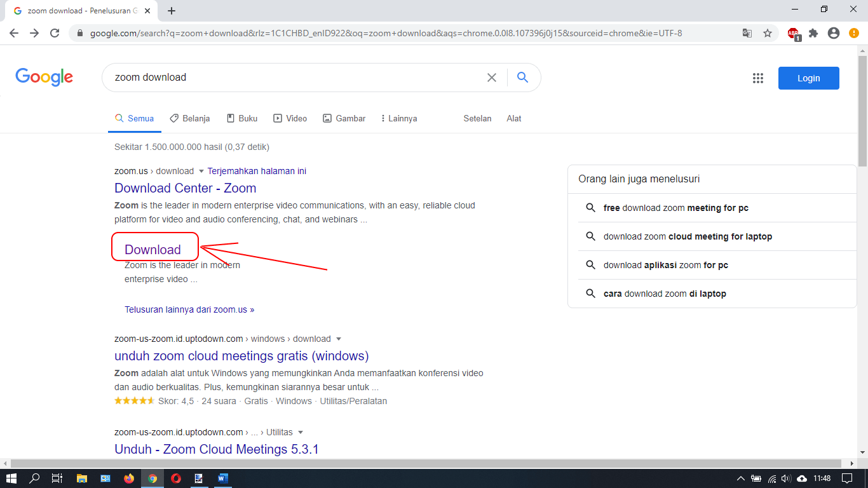This screenshot has width=868, height=488.
Task: Open 'Unduh - Zoom Cloud Meetings 5.3.1' result
Action: click(x=217, y=449)
